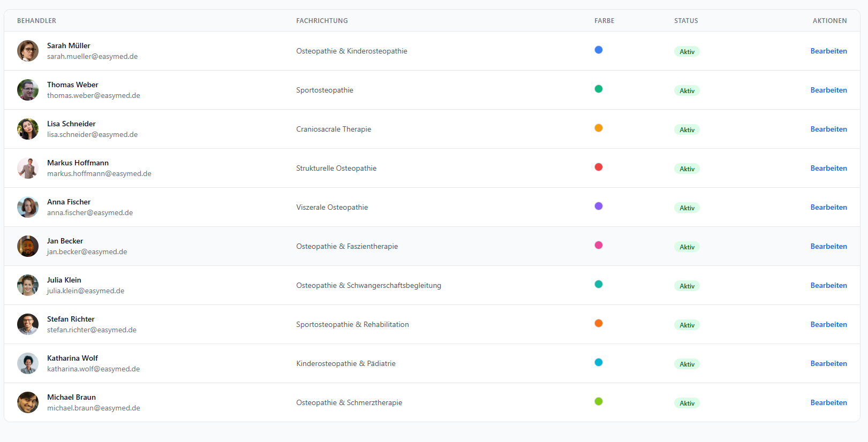Click Michael Braun's lime color dot

[599, 401]
